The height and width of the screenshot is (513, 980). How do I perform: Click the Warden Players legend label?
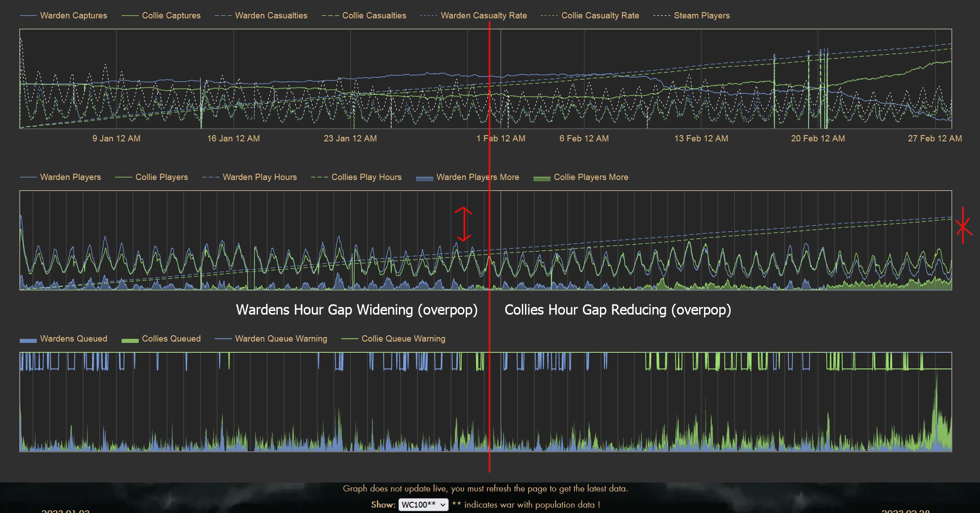point(70,177)
